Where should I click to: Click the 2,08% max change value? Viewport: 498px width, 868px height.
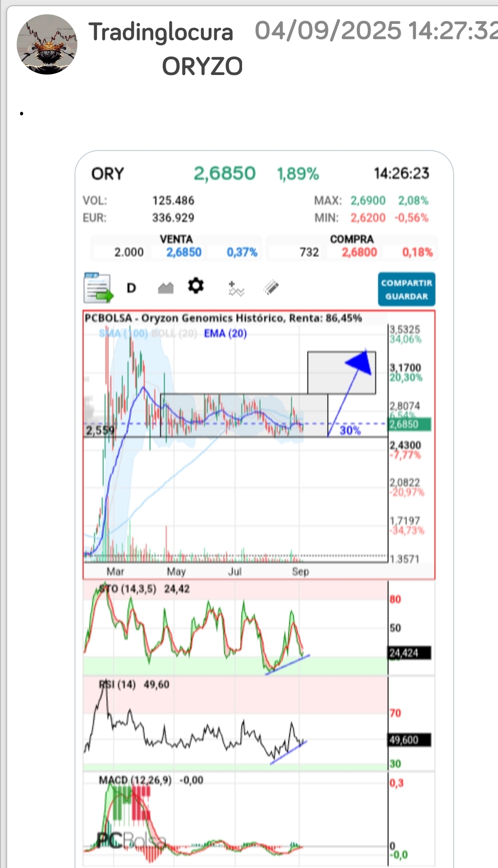coord(413,201)
